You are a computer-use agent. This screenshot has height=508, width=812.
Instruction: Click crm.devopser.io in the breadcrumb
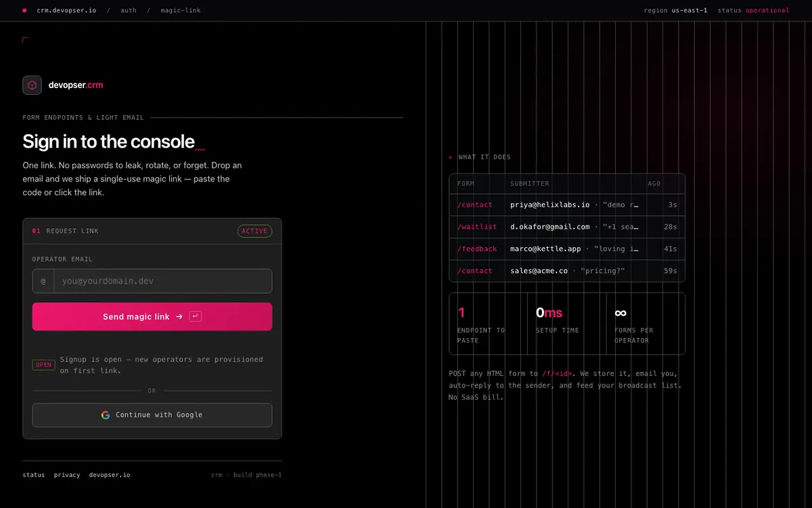66,11
